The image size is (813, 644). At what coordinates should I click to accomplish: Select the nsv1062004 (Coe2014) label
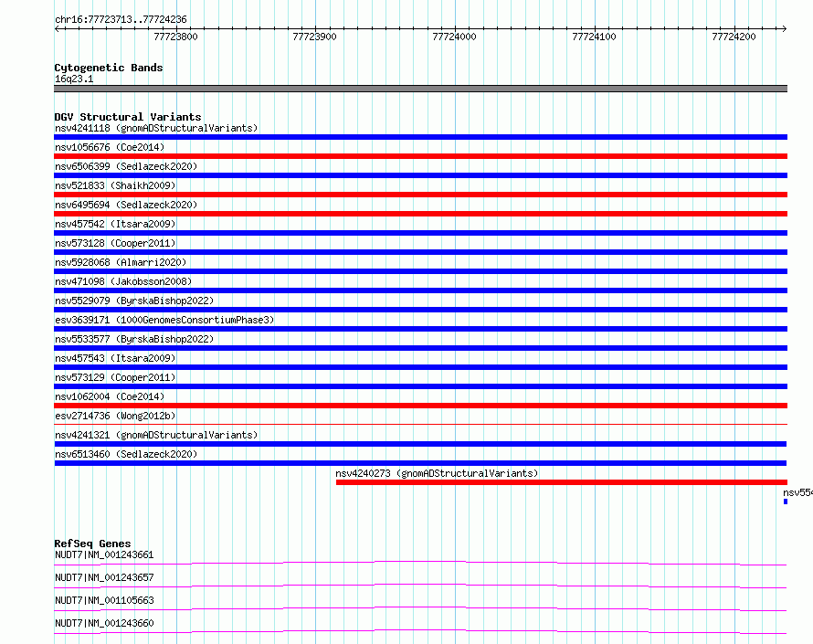(110, 396)
